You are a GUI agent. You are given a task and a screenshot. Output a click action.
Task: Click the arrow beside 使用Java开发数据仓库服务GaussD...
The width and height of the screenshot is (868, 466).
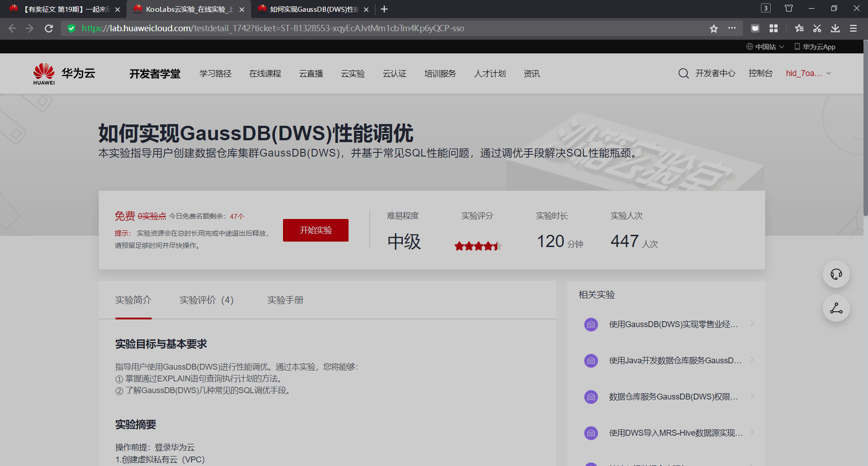[x=752, y=360]
